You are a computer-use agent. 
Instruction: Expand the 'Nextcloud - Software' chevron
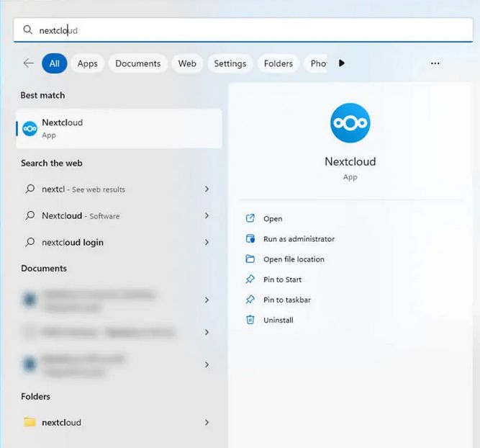tap(207, 216)
